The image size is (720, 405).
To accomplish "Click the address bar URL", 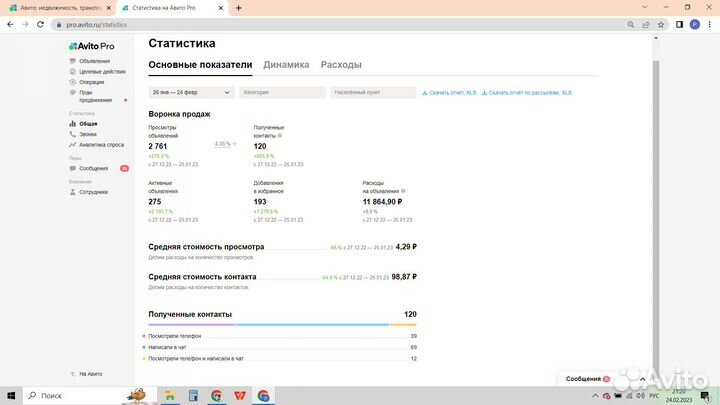I will 96,24.
